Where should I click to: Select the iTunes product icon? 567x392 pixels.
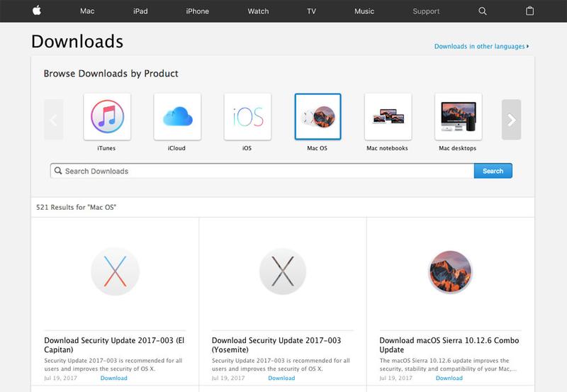click(x=107, y=117)
